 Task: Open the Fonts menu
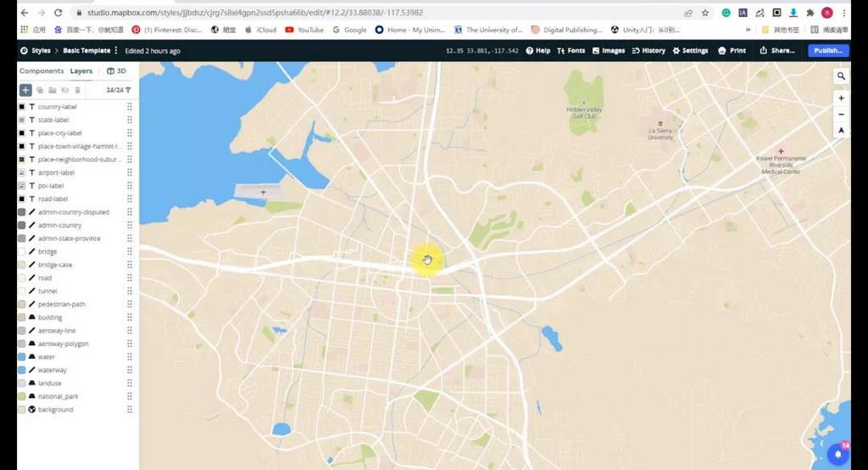click(x=571, y=51)
